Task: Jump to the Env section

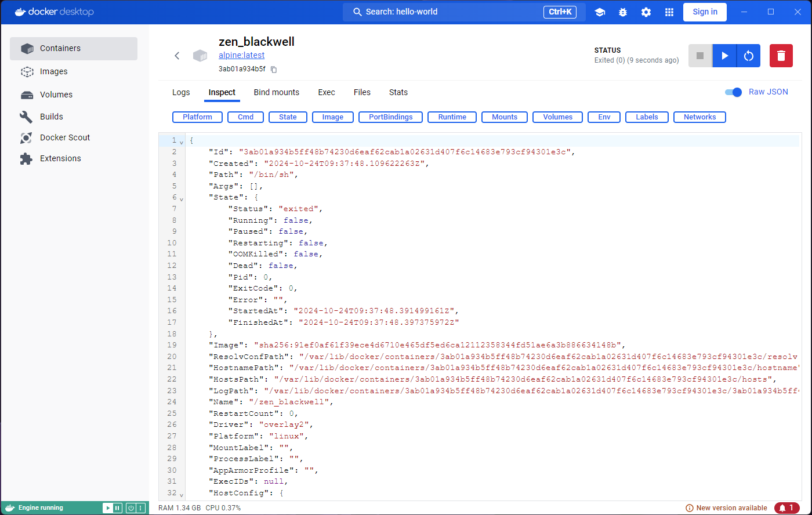Action: click(604, 117)
